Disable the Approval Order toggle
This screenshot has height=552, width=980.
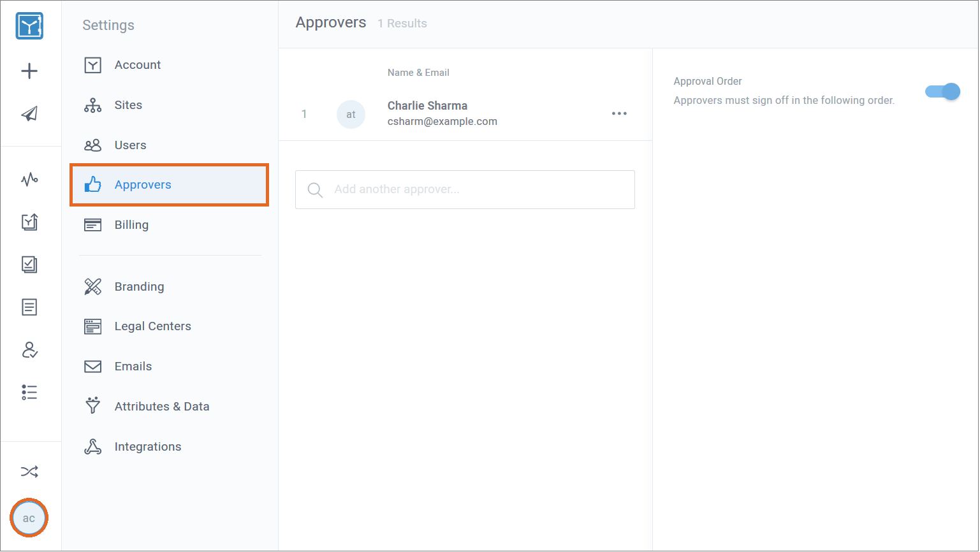point(942,91)
